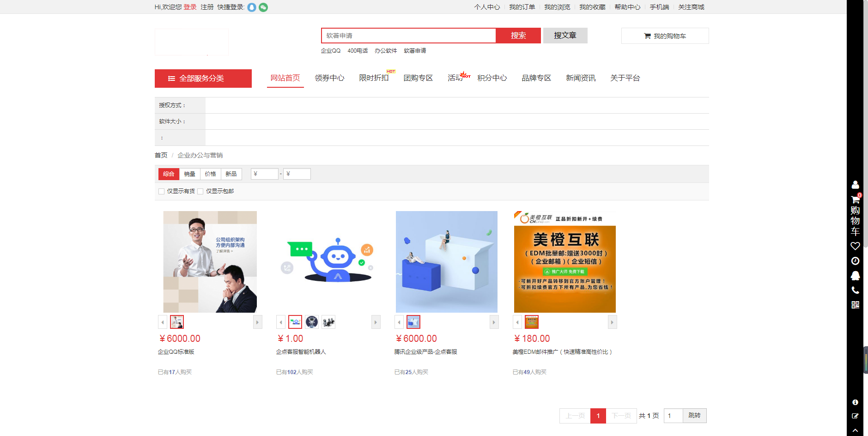Open 我的浏览 top link

[557, 7]
